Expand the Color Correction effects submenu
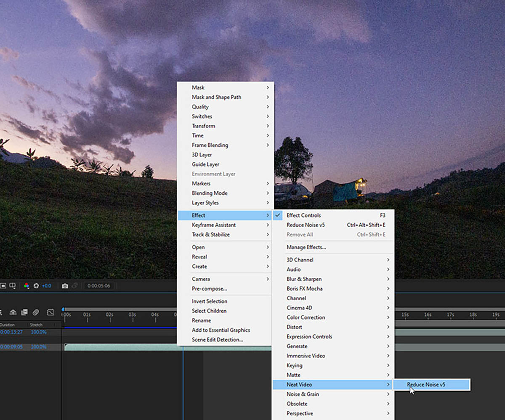 point(306,317)
